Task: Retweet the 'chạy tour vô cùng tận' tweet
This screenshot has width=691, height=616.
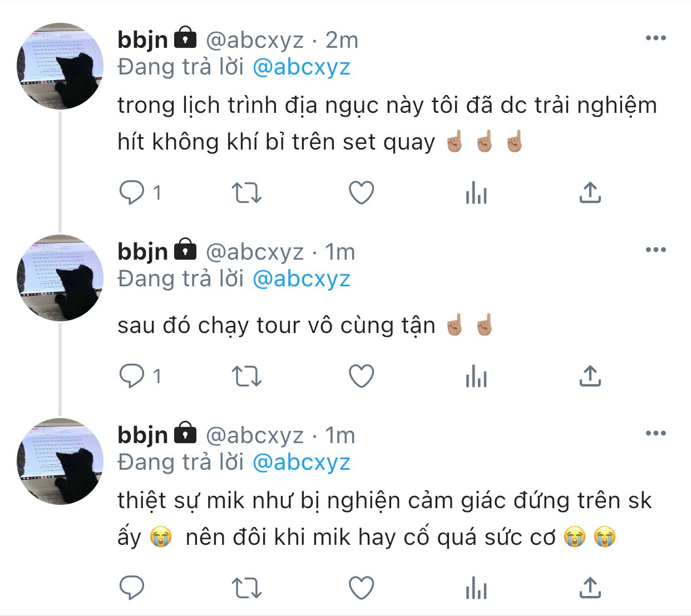Action: 246,376
